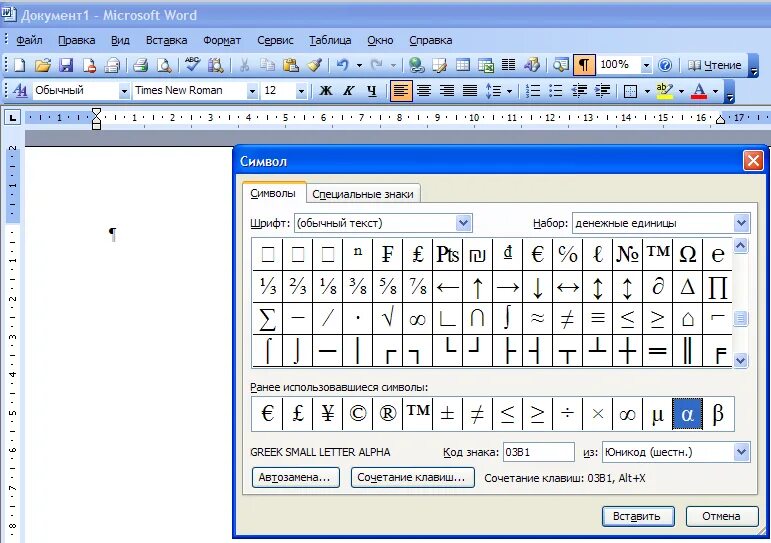
Task: Toggle bold Ж formatting
Action: point(326,90)
